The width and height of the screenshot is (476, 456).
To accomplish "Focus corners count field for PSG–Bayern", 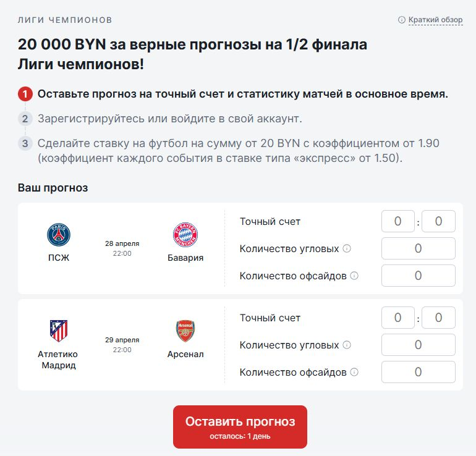I will 418,248.
